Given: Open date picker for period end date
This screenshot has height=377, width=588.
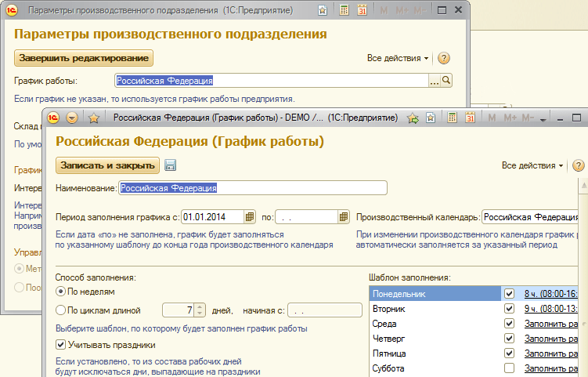Looking at the screenshot, I should (x=343, y=217).
